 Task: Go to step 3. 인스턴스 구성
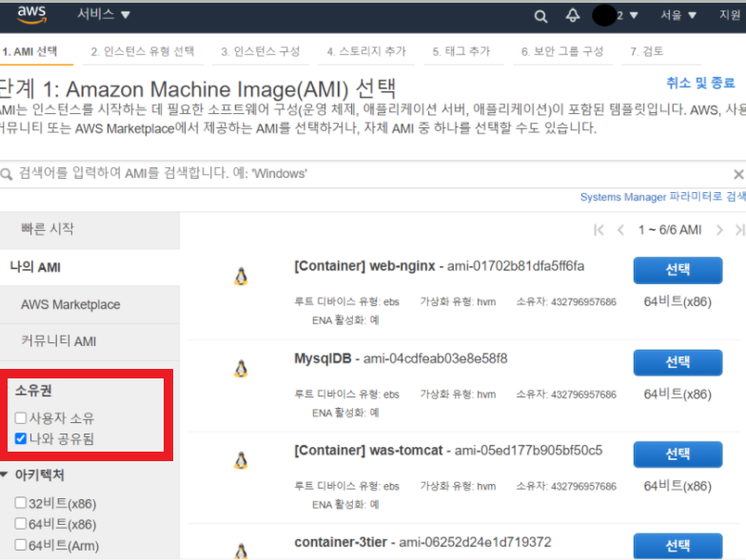tap(261, 51)
